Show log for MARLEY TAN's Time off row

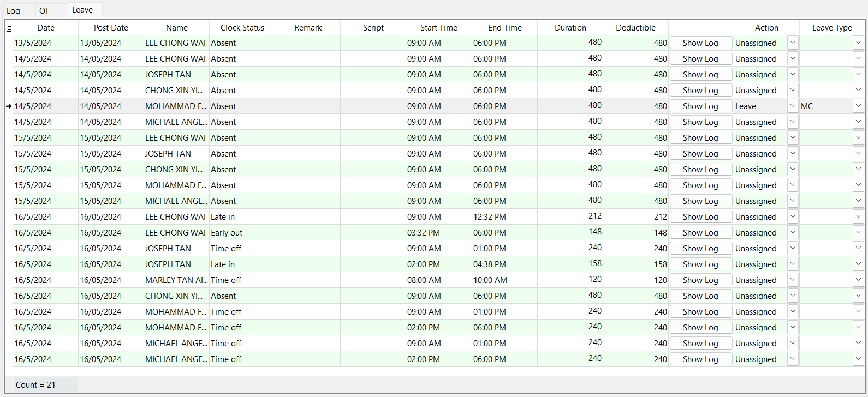pos(700,280)
